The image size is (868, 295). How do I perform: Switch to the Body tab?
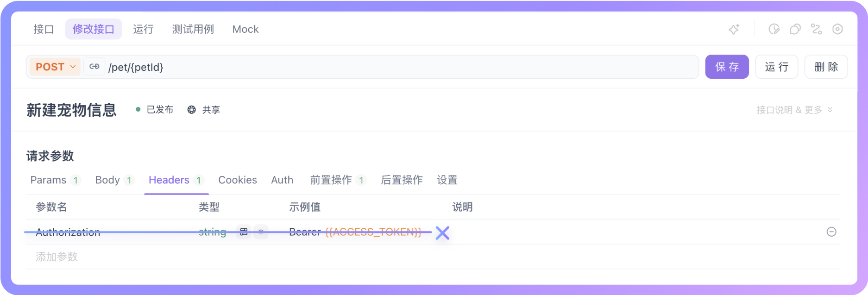coord(114,180)
